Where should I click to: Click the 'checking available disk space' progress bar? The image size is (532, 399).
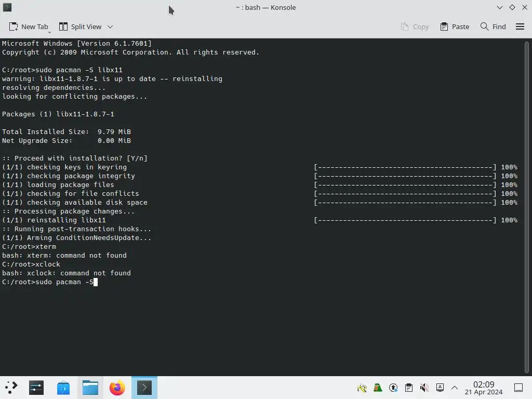click(x=405, y=203)
